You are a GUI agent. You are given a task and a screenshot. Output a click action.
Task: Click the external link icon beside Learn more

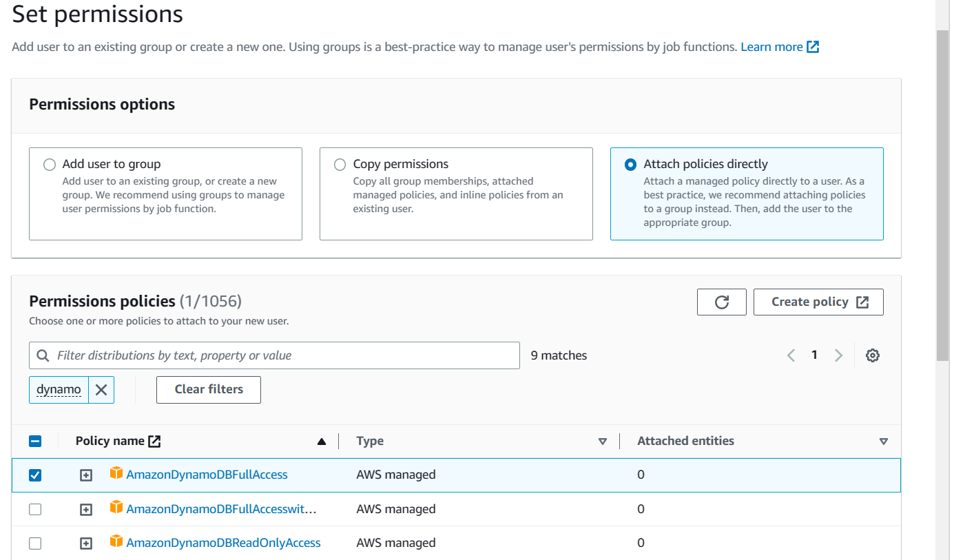coord(813,47)
